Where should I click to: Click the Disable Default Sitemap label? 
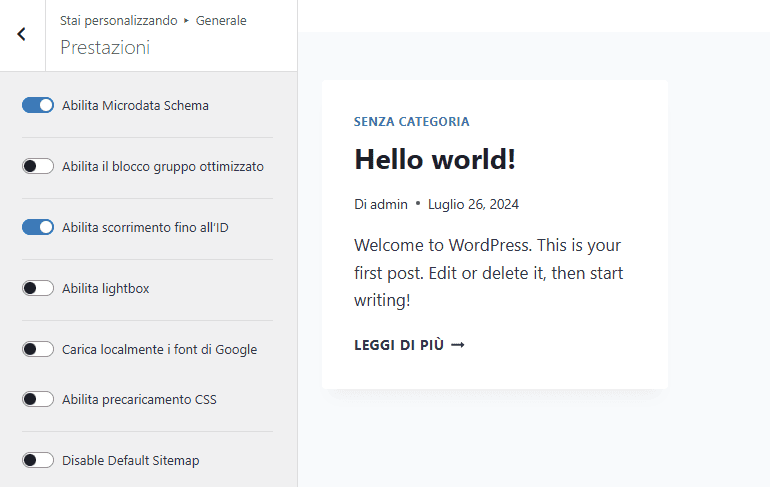[131, 460]
